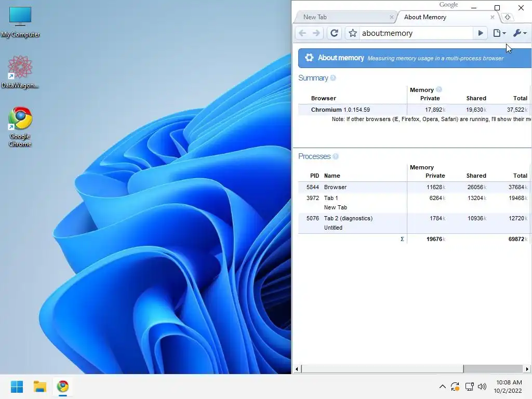Click the Back navigation arrow in Chrome
532x399 pixels.
303,33
